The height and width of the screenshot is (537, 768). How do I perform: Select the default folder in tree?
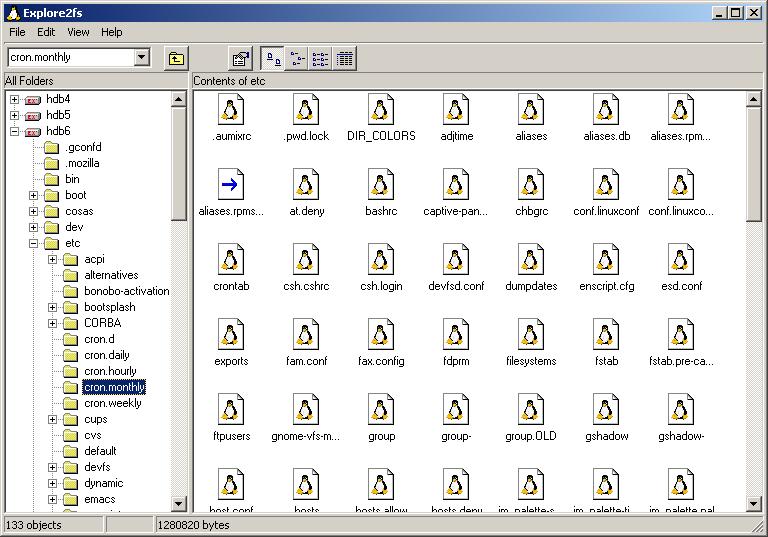coord(100,451)
